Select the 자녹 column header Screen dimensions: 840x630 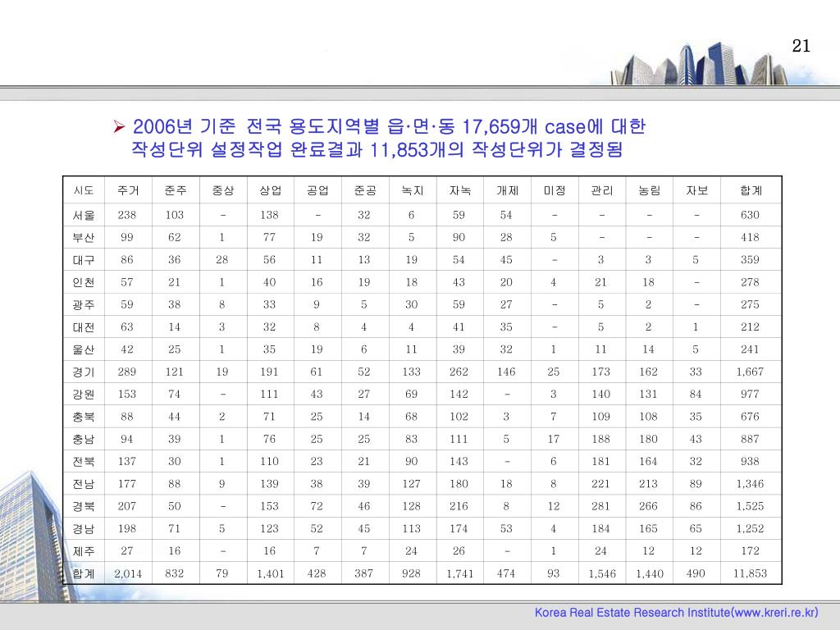click(x=459, y=190)
